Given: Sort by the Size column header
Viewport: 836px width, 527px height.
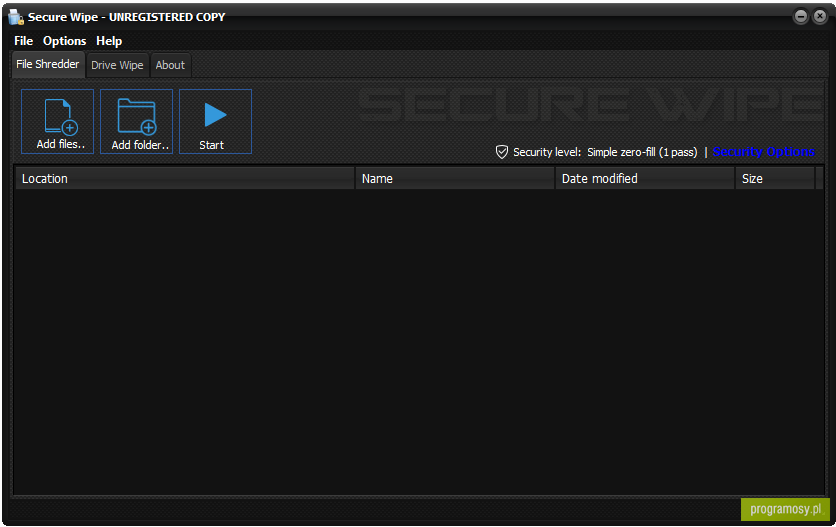Looking at the screenshot, I should [x=775, y=179].
